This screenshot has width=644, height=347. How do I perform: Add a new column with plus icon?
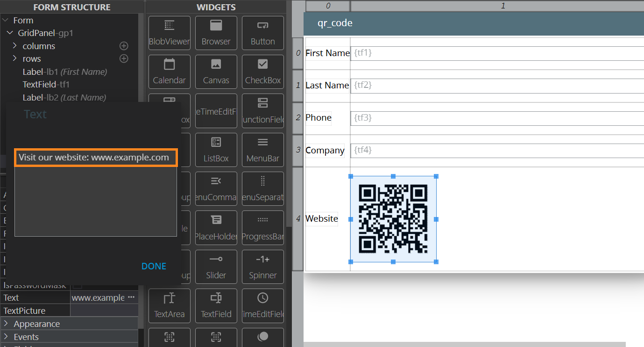tap(124, 46)
